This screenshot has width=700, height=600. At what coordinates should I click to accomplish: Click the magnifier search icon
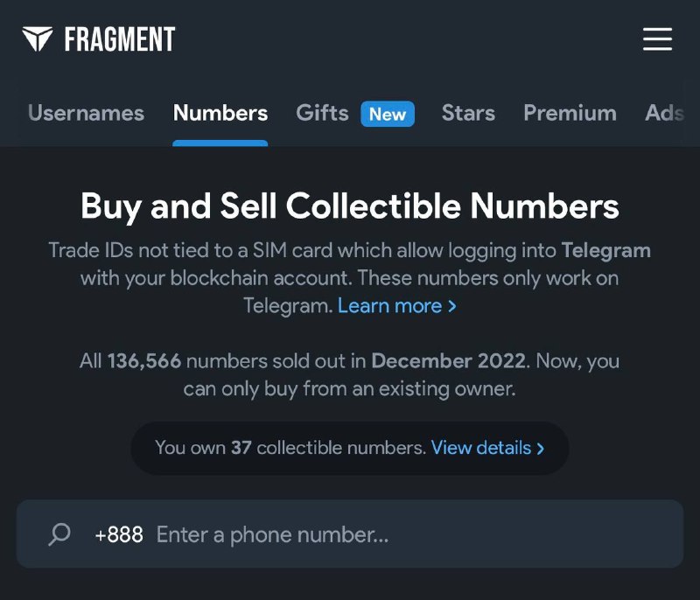pyautogui.click(x=59, y=534)
